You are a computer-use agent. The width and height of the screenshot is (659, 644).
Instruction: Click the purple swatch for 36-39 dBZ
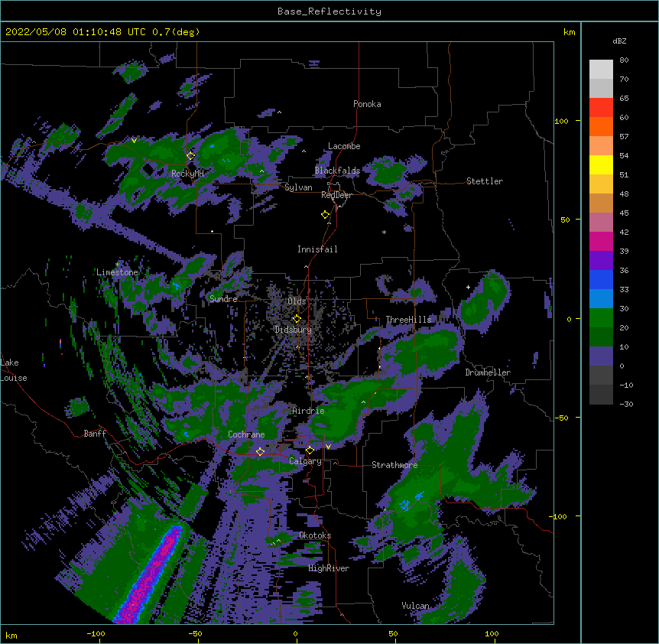(x=601, y=261)
